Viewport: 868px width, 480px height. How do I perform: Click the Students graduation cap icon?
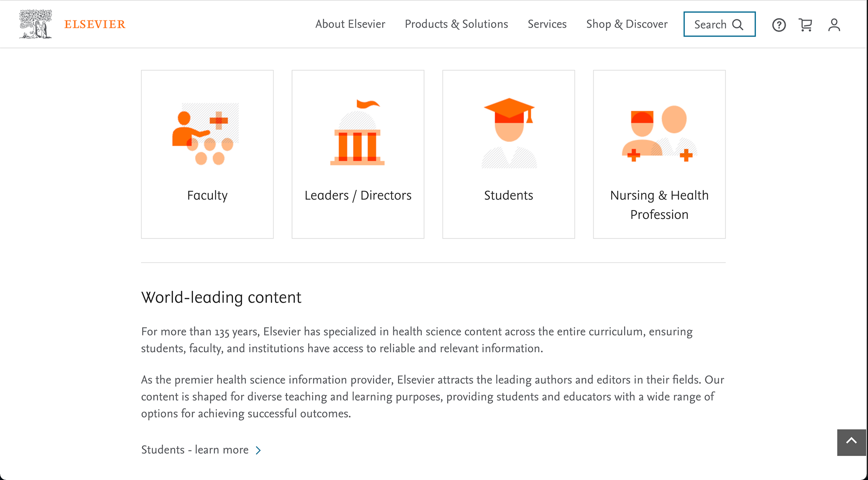(509, 133)
